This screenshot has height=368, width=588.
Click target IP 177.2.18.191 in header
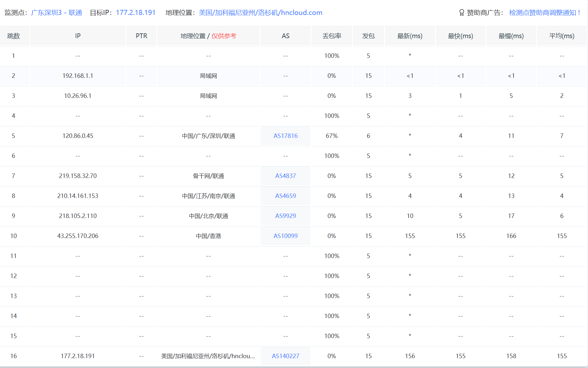(136, 13)
